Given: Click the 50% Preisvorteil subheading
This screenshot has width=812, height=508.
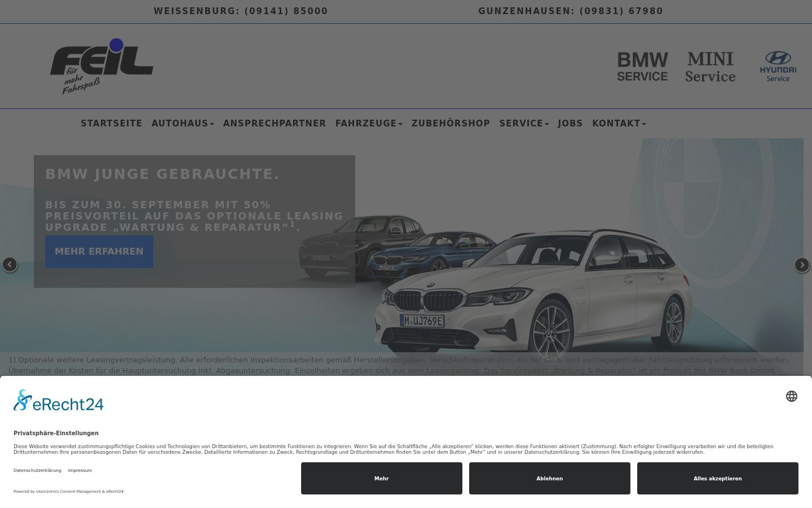Looking at the screenshot, I should pos(194,216).
